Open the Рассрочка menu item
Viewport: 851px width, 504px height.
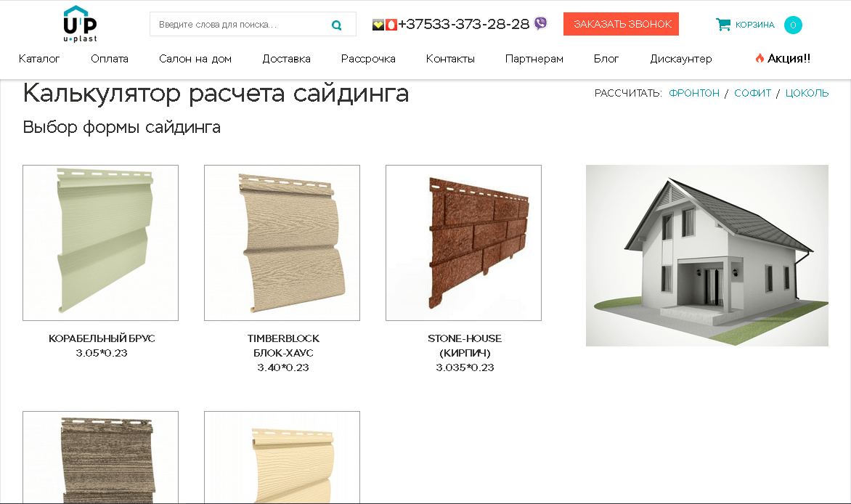click(369, 59)
